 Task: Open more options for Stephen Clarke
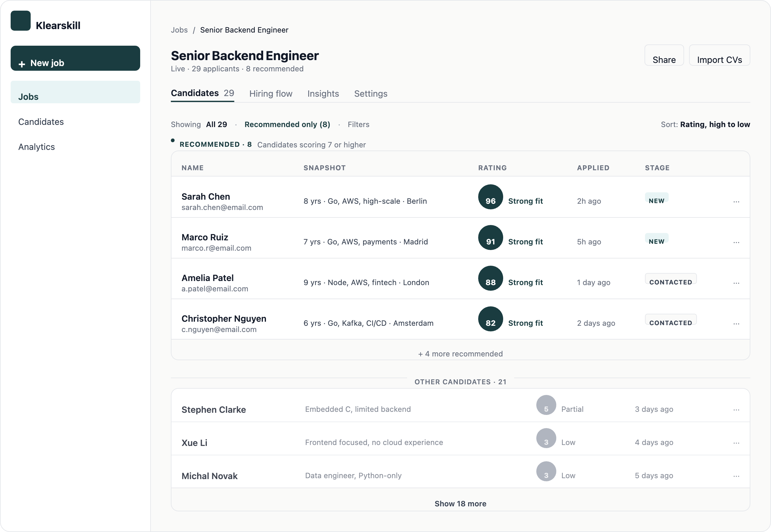pos(736,410)
